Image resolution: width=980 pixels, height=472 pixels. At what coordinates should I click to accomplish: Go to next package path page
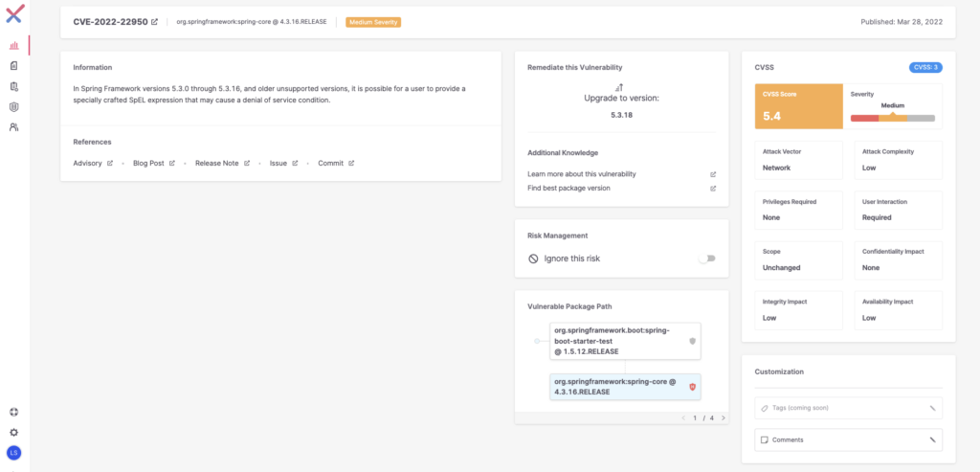724,417
